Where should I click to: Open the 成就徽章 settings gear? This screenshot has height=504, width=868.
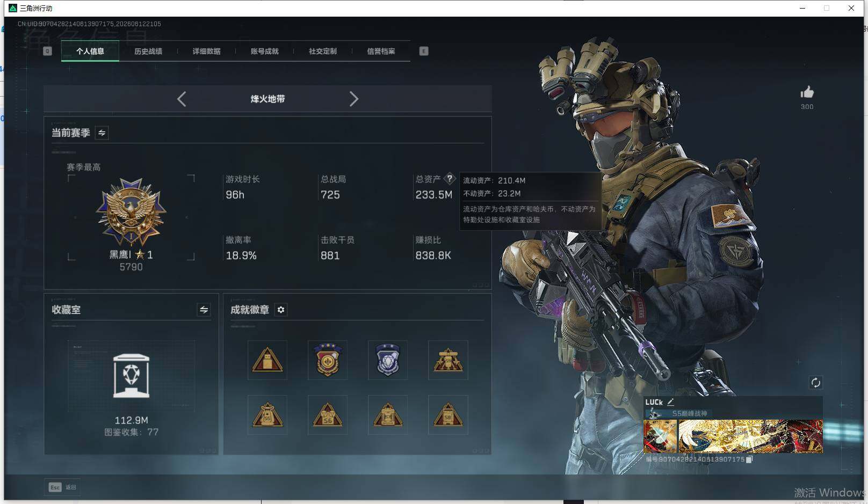point(281,310)
